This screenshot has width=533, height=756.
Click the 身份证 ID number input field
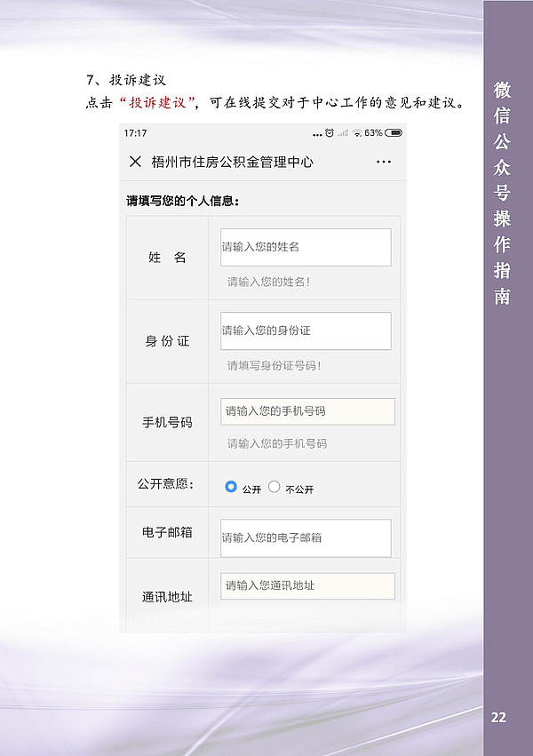(x=306, y=330)
